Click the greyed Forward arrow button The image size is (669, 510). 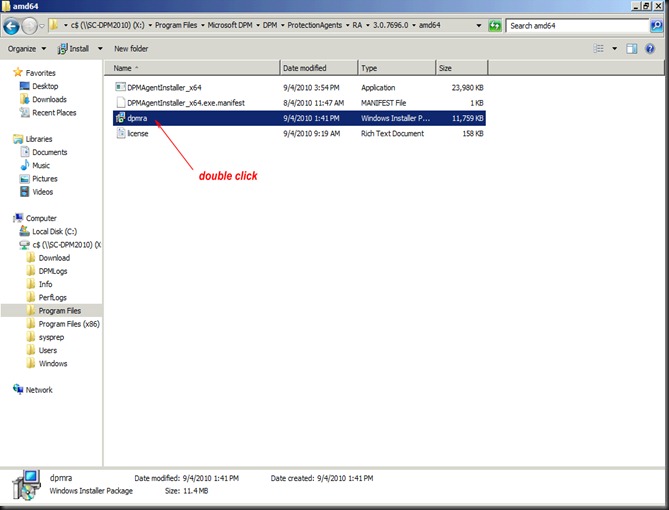(29, 26)
